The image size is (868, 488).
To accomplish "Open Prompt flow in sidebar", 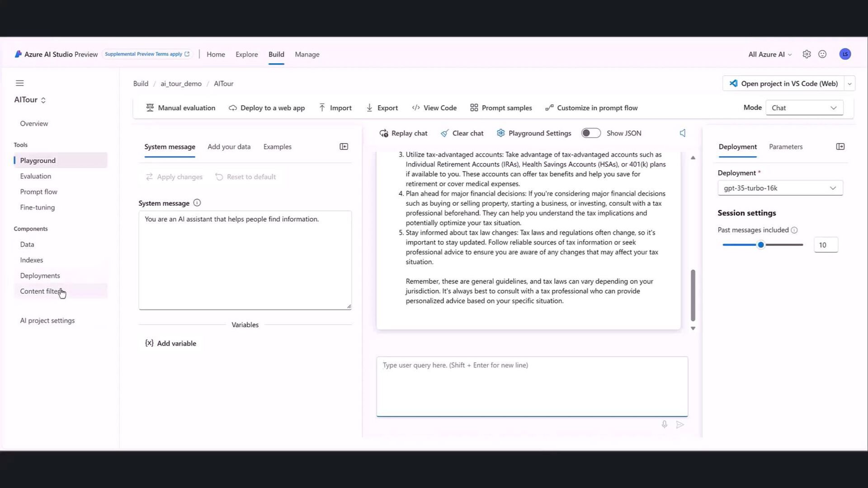I will coord(61,192).
